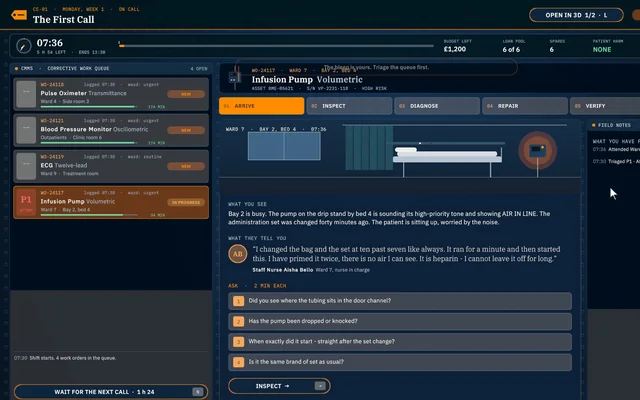Open the Infusion Pump Volumetric work order
Screen dimensions: 640x400
pyautogui.click(x=111, y=202)
